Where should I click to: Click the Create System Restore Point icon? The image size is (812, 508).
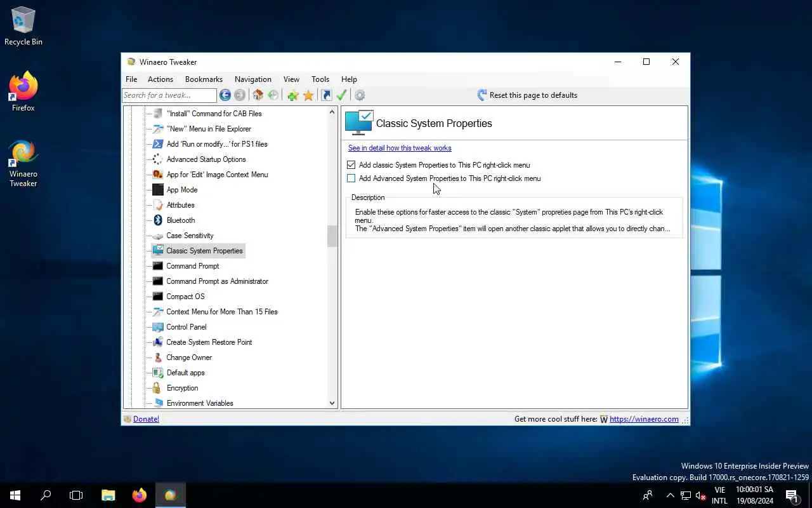click(158, 342)
